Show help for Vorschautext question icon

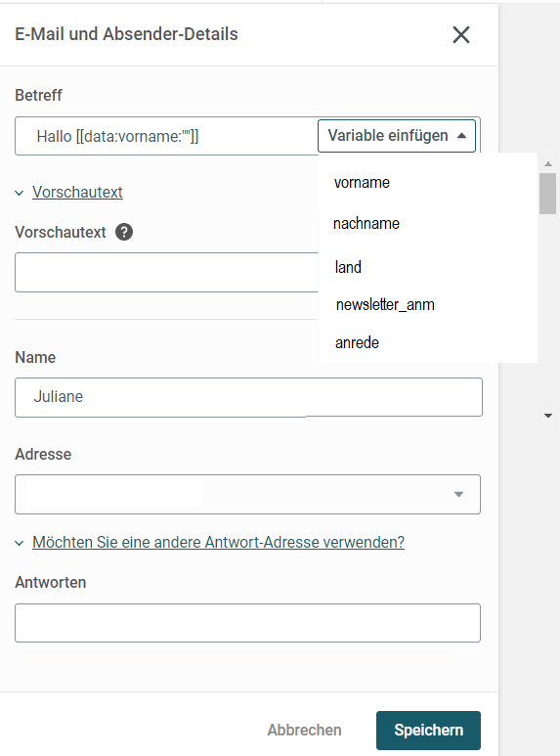[x=124, y=232]
